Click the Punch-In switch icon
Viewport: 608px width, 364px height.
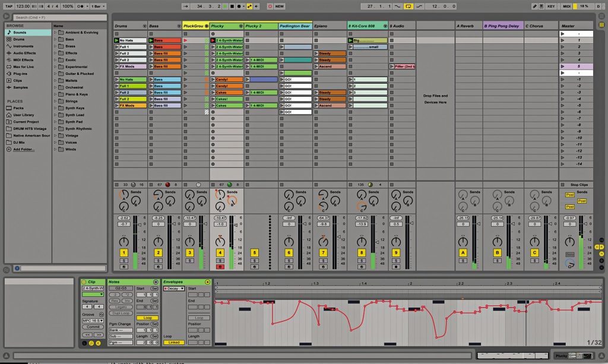coord(398,6)
